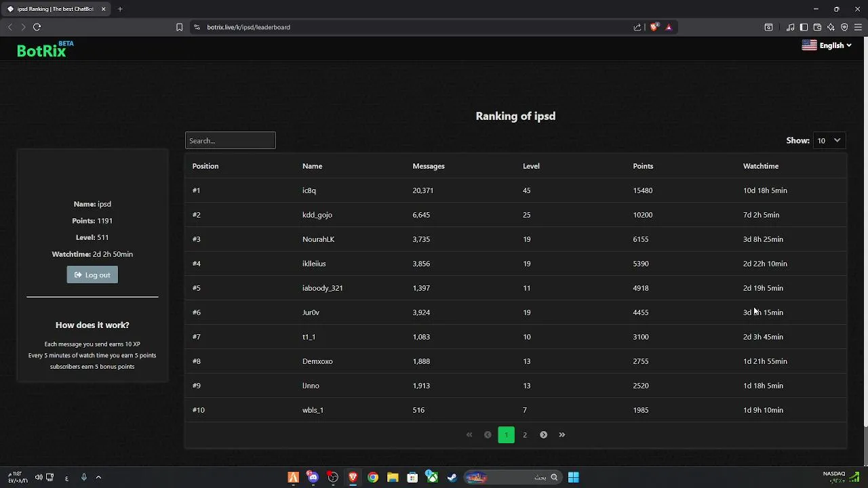Open Brave Shields lion icon

tap(654, 27)
